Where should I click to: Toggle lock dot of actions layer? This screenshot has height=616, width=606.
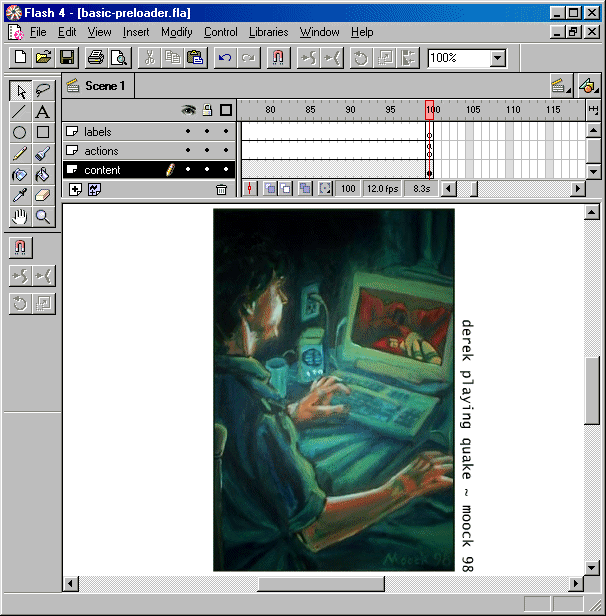207,150
